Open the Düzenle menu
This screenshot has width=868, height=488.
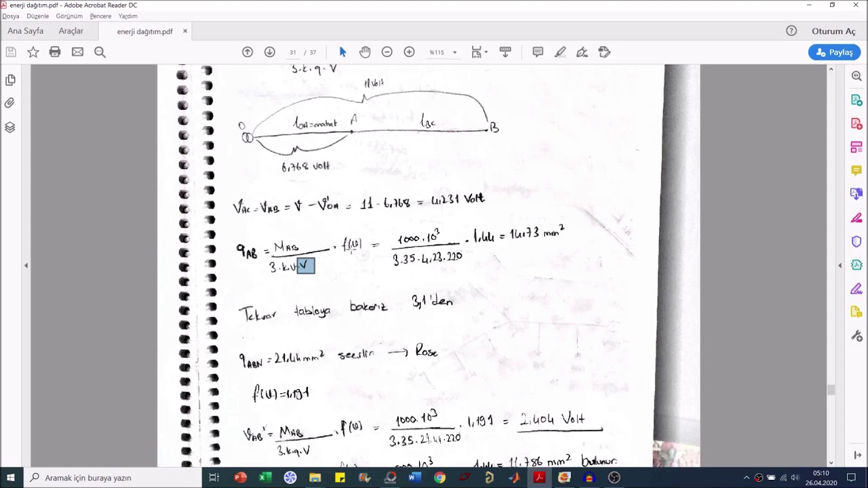(37, 16)
